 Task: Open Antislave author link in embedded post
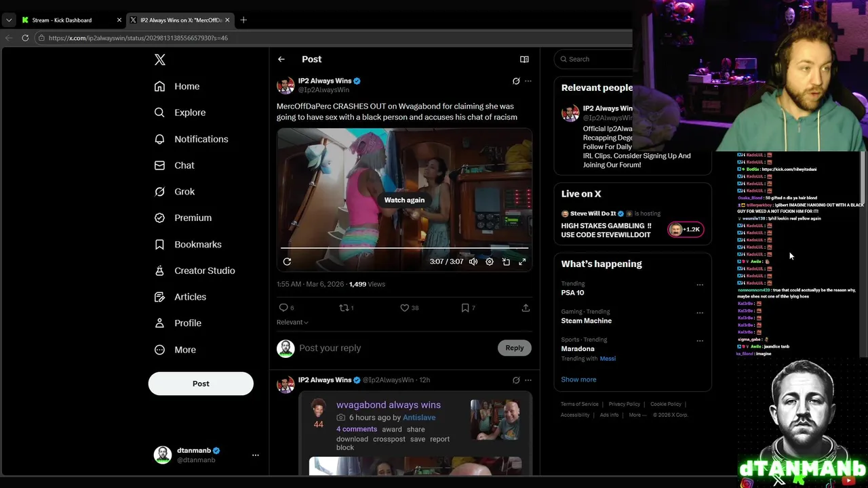tap(418, 418)
